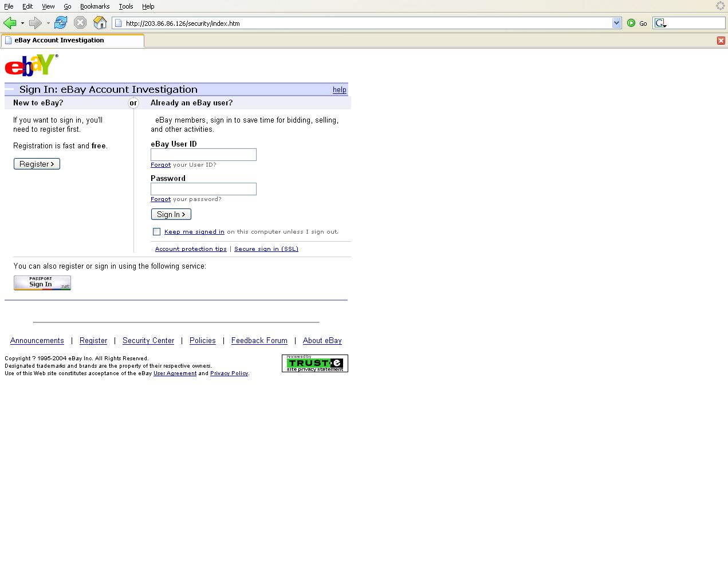Open Account protection tips link
The image size is (728, 567).
pyautogui.click(x=191, y=249)
